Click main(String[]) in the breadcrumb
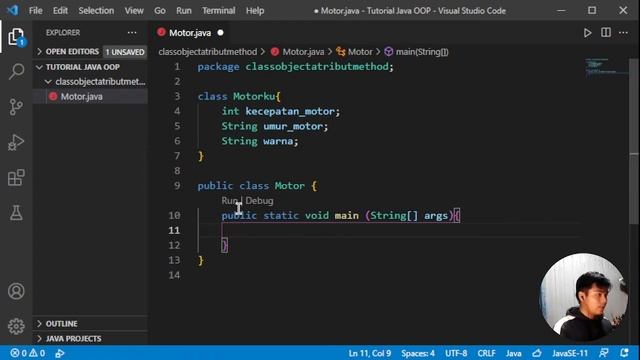Image resolution: width=640 pixels, height=360 pixels. tap(422, 52)
